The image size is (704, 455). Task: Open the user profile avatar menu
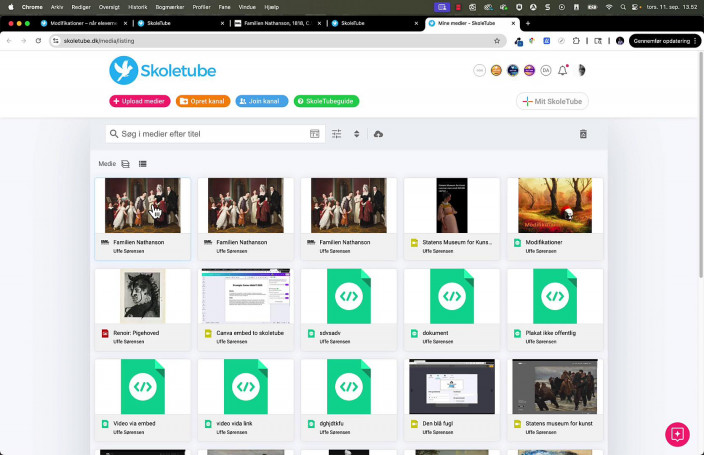(581, 70)
